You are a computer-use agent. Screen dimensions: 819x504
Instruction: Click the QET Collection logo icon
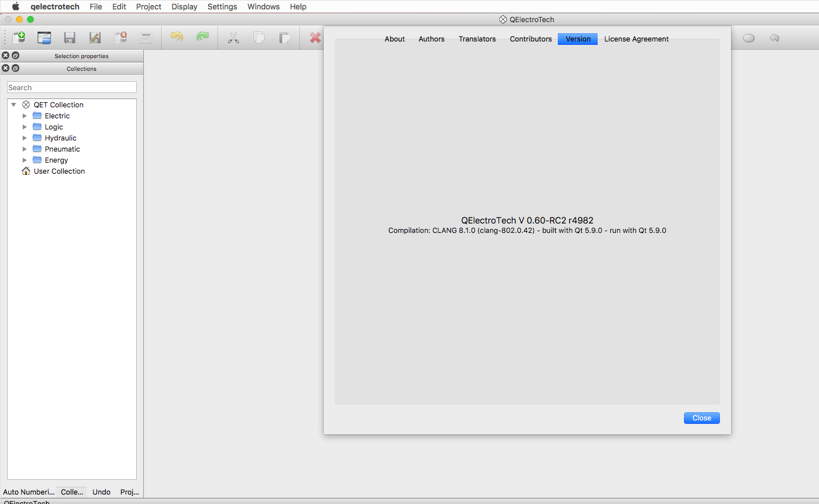point(26,105)
